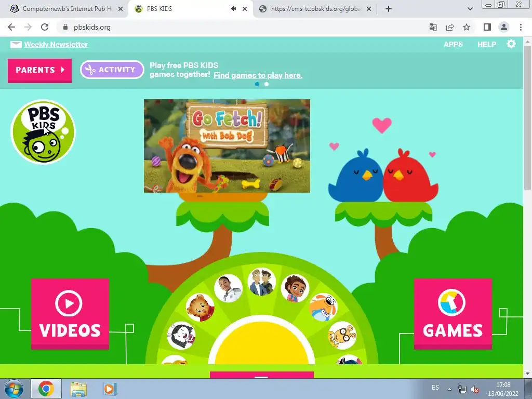Open File Explorer from the taskbar
This screenshot has height=399, width=532.
[78, 389]
